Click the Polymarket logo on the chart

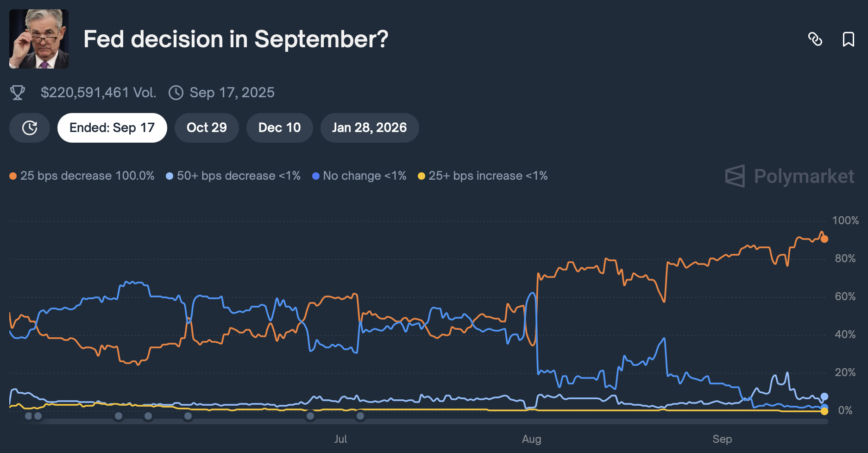point(789,176)
